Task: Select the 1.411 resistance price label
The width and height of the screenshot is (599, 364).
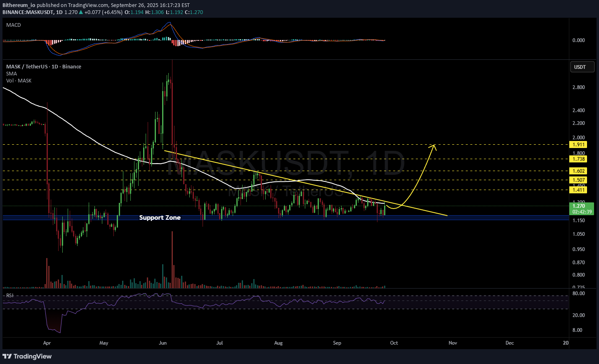Action: point(578,190)
